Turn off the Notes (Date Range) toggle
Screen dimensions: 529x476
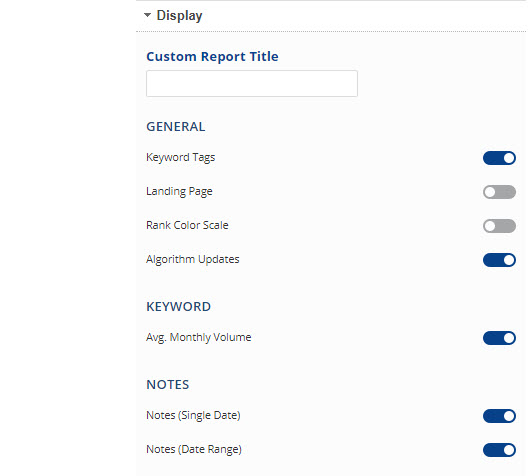point(499,450)
